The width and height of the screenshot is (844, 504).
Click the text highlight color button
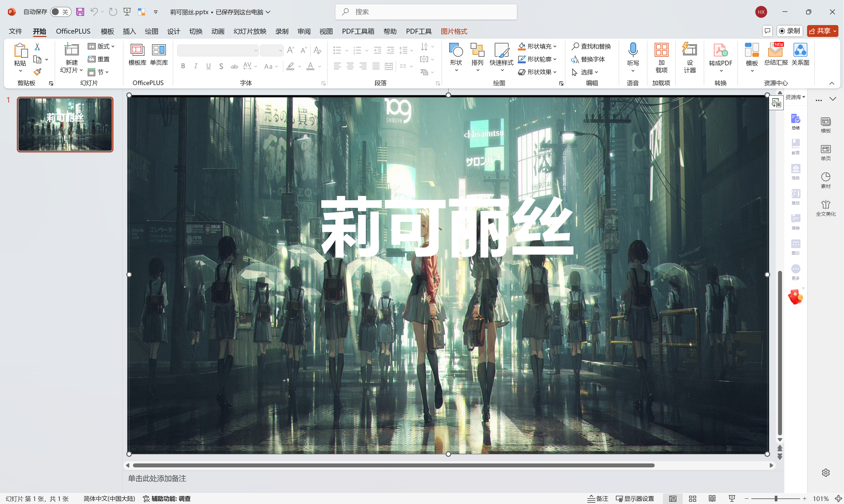290,66
